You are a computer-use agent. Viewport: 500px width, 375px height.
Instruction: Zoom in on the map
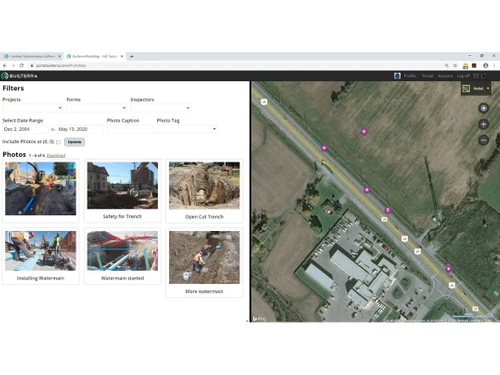click(484, 124)
